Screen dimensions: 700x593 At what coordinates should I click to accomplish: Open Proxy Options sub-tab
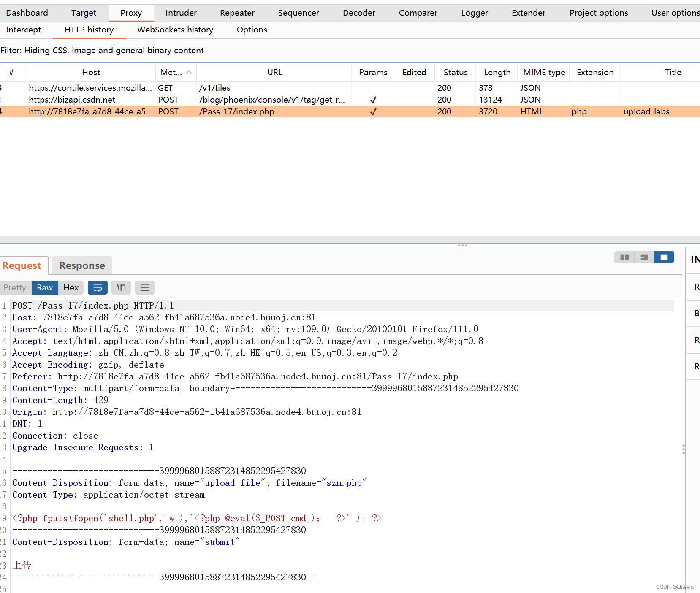[252, 30]
